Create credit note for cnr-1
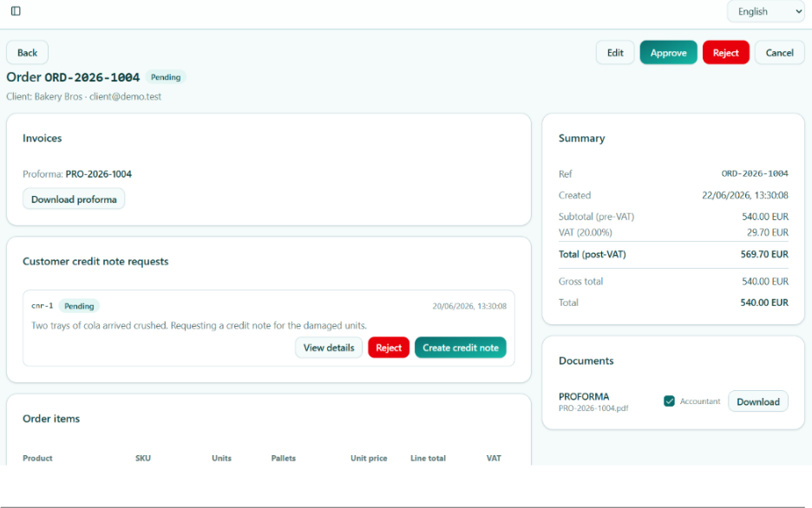 461,348
